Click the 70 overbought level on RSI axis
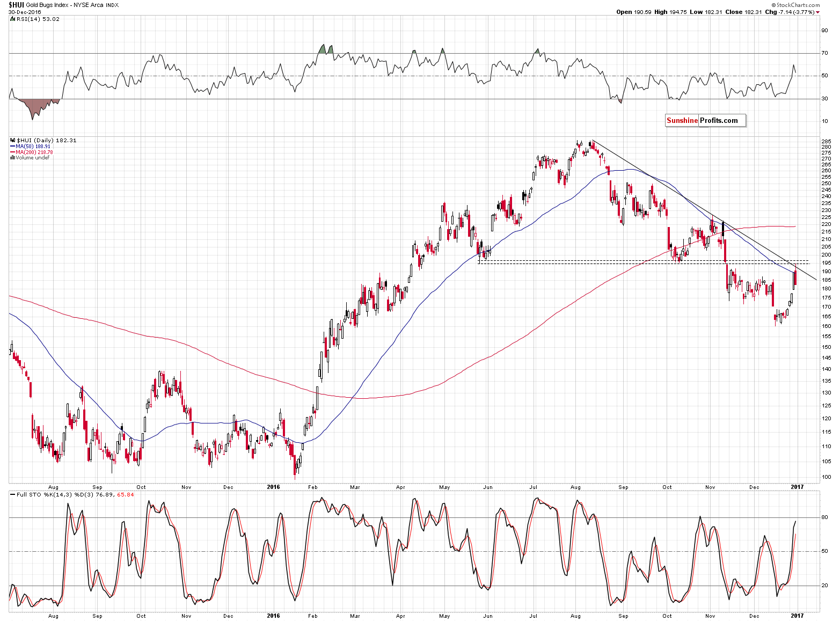 [x=824, y=53]
